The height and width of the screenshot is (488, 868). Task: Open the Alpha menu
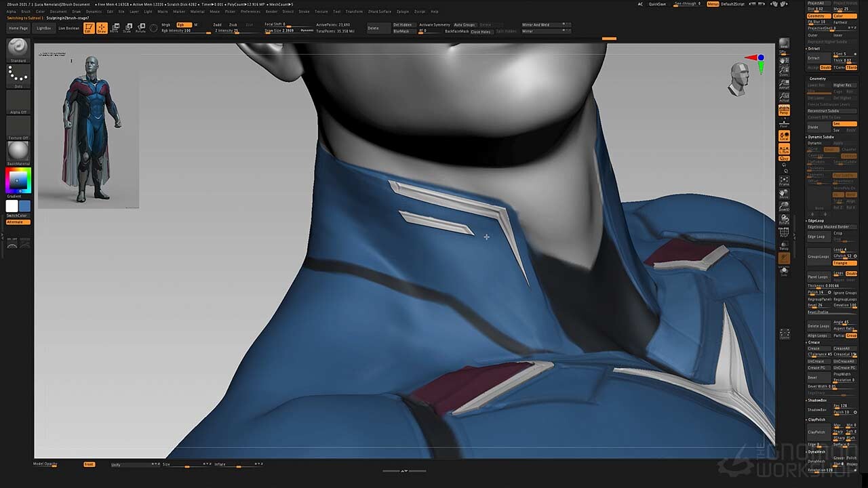pos(12,12)
